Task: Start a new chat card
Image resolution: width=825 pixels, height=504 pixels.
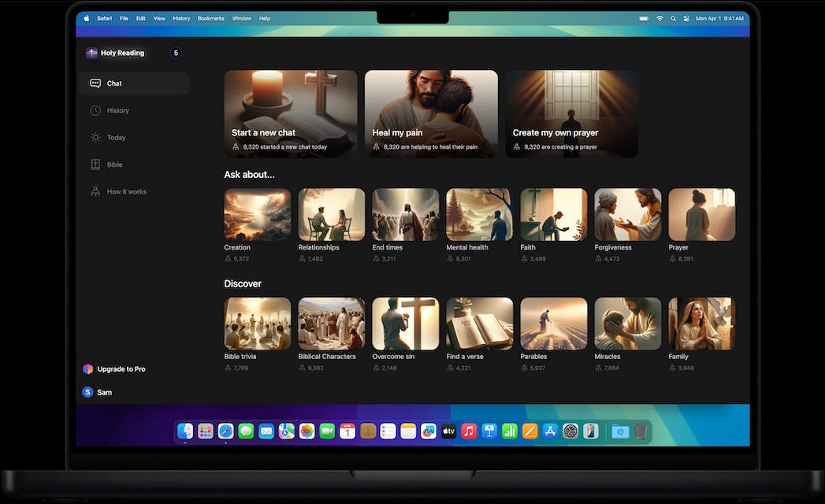Action: click(x=290, y=113)
